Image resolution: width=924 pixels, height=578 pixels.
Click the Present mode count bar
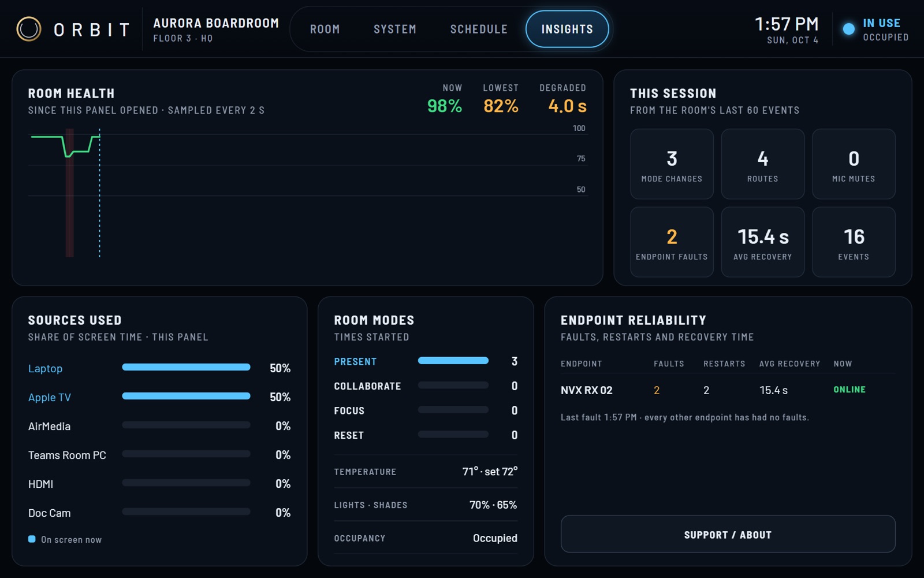pyautogui.click(x=453, y=361)
